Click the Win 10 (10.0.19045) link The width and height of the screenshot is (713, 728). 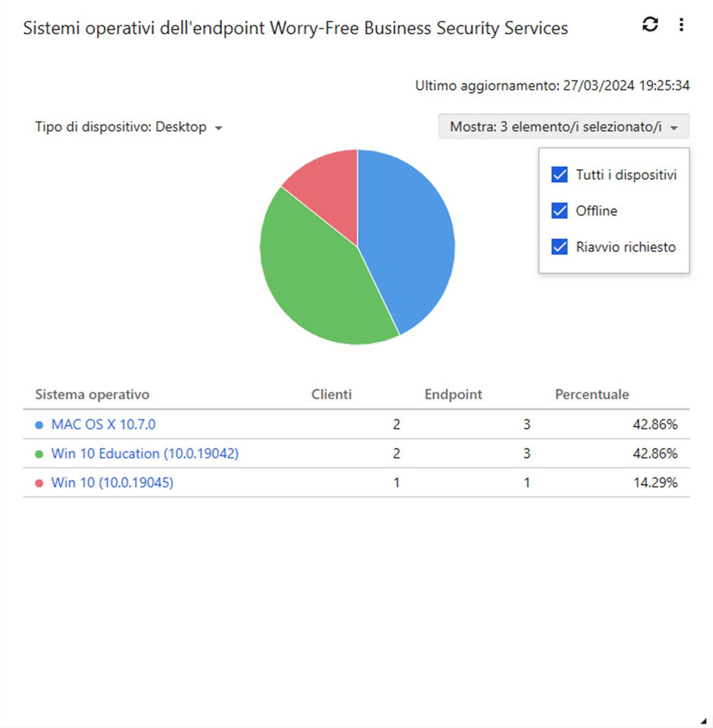(x=113, y=483)
